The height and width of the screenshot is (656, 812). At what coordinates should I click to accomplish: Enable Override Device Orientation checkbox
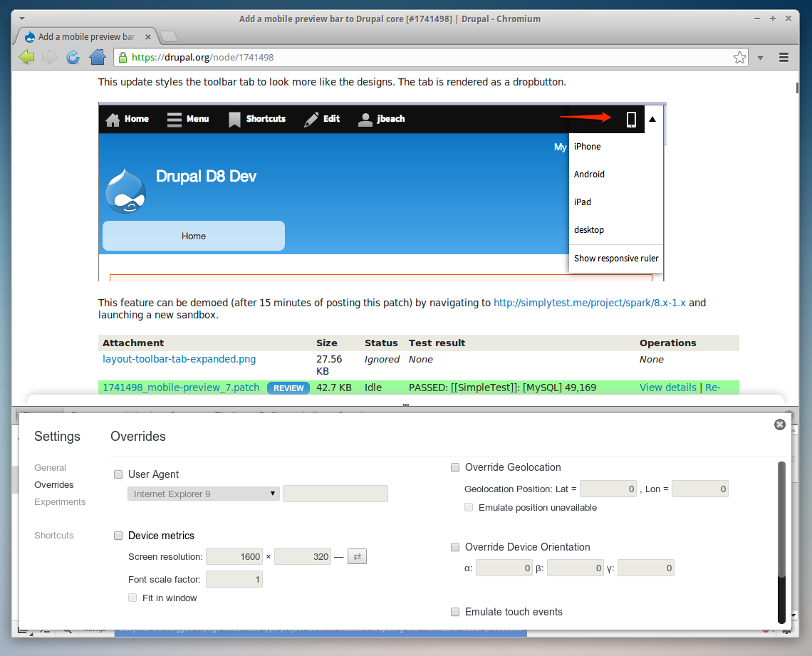(455, 547)
